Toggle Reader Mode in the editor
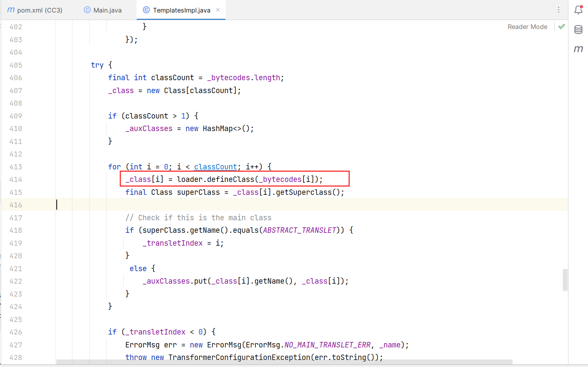The image size is (588, 367). click(527, 27)
